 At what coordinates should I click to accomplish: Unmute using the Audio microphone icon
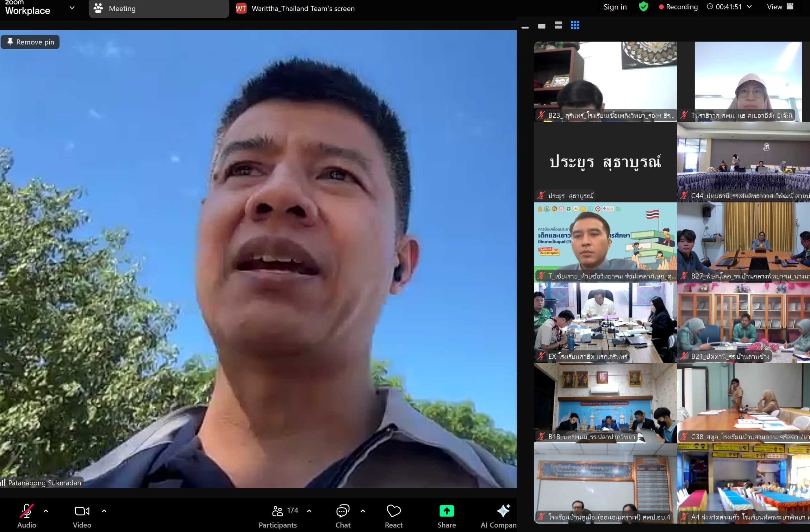[27, 511]
